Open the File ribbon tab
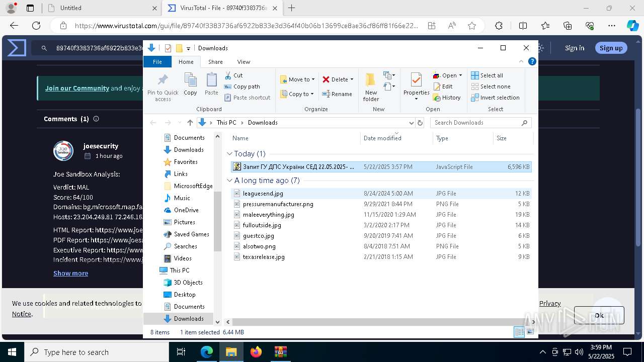This screenshot has width=644, height=362. coord(157,62)
